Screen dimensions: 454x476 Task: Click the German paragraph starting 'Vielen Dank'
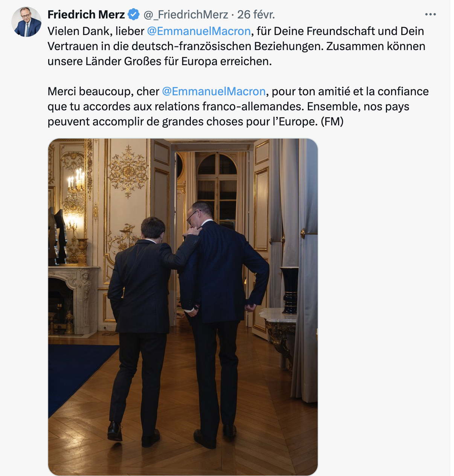(x=236, y=46)
